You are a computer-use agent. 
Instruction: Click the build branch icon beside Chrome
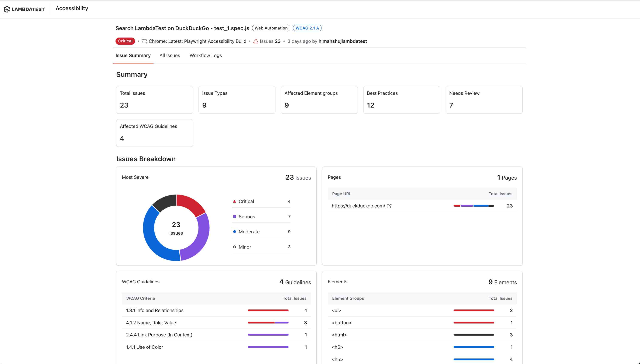point(144,41)
